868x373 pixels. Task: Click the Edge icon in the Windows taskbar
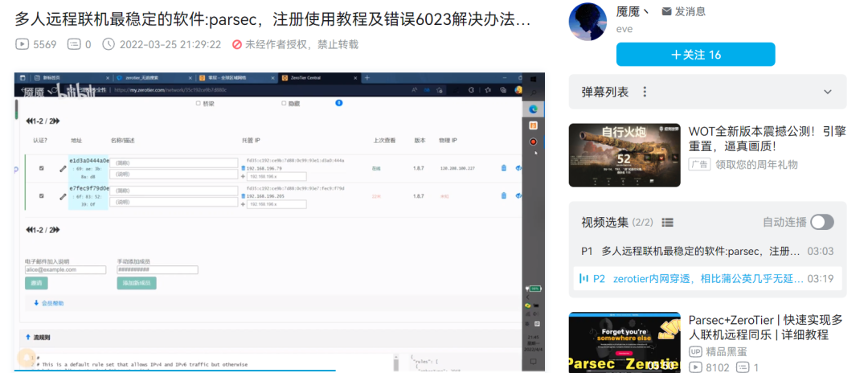(534, 109)
